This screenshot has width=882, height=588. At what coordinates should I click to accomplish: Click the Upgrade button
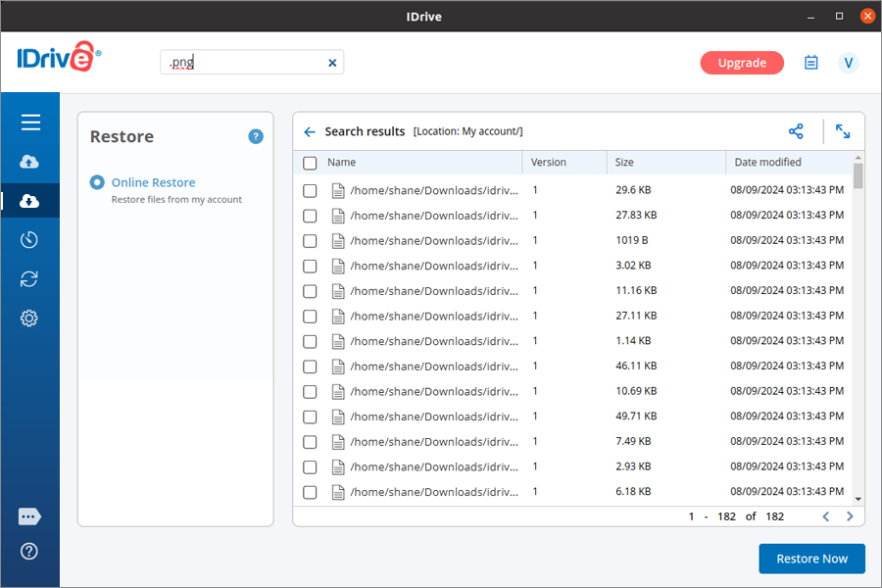point(742,63)
